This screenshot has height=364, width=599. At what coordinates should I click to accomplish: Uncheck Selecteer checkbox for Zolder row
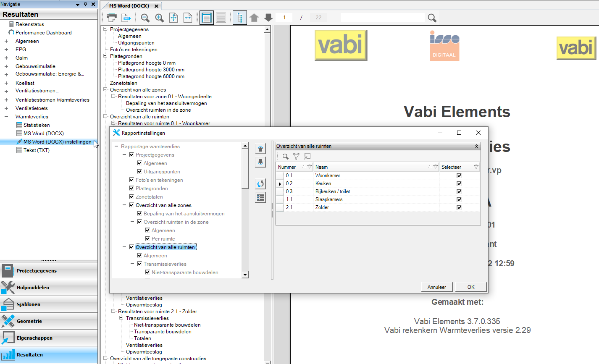[459, 207]
